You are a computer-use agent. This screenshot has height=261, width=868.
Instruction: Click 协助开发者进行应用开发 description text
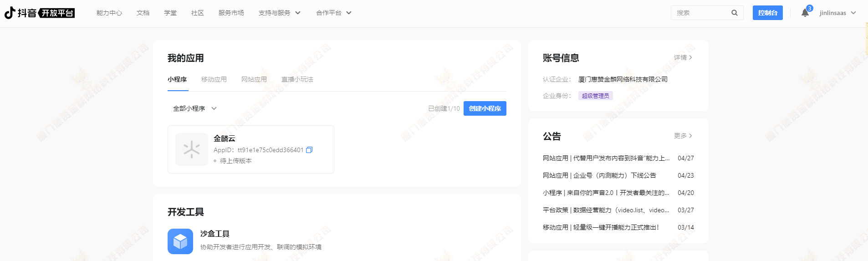tap(261, 247)
